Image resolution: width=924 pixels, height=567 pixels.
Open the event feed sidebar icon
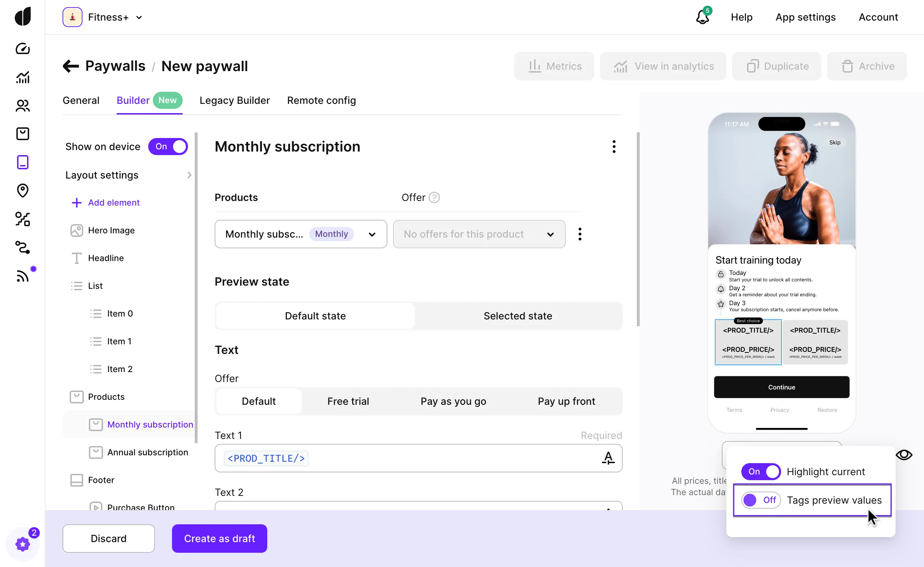pos(22,276)
